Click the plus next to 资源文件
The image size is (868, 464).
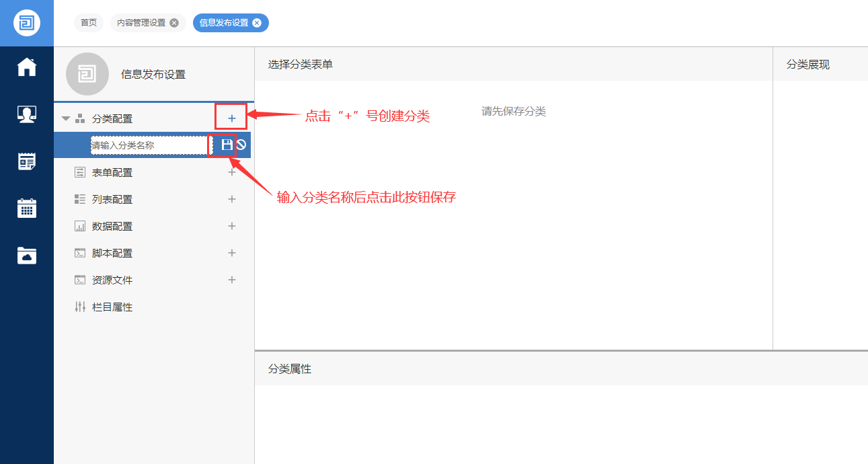point(231,280)
